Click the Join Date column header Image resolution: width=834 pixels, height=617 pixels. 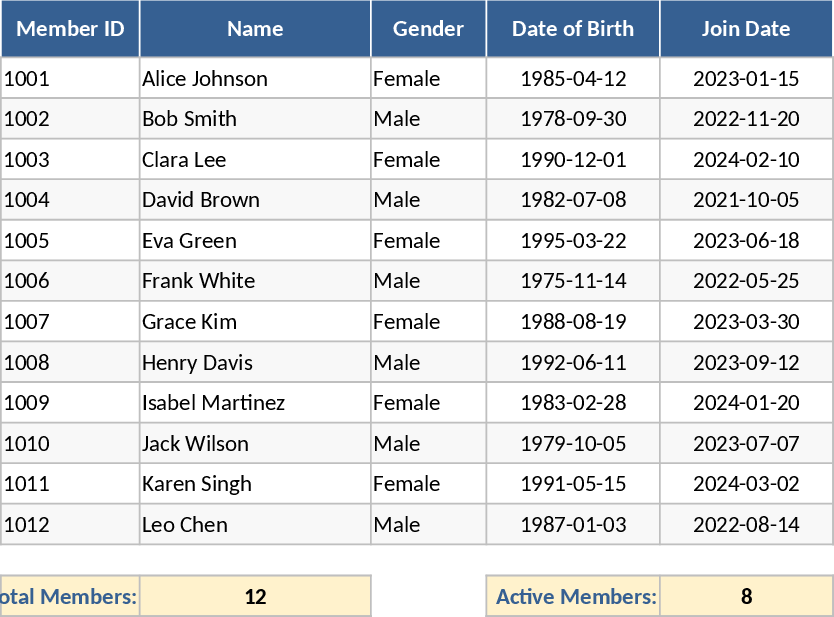click(x=746, y=29)
